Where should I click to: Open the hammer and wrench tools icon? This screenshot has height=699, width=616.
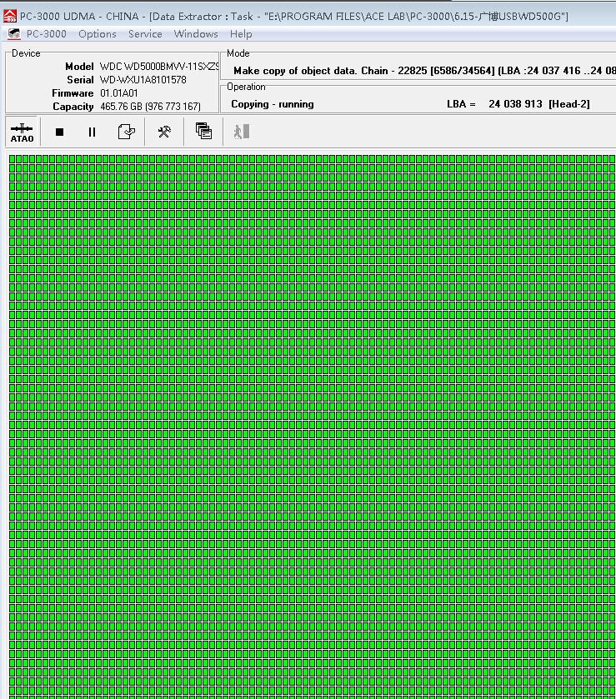coord(164,132)
